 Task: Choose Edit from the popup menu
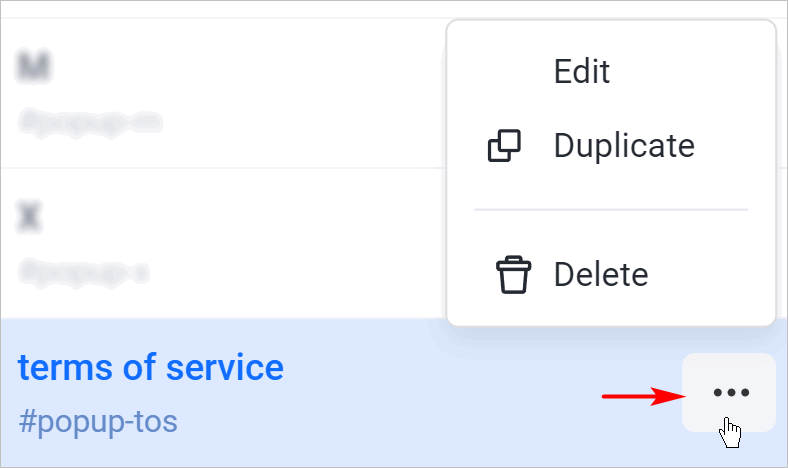pos(581,72)
